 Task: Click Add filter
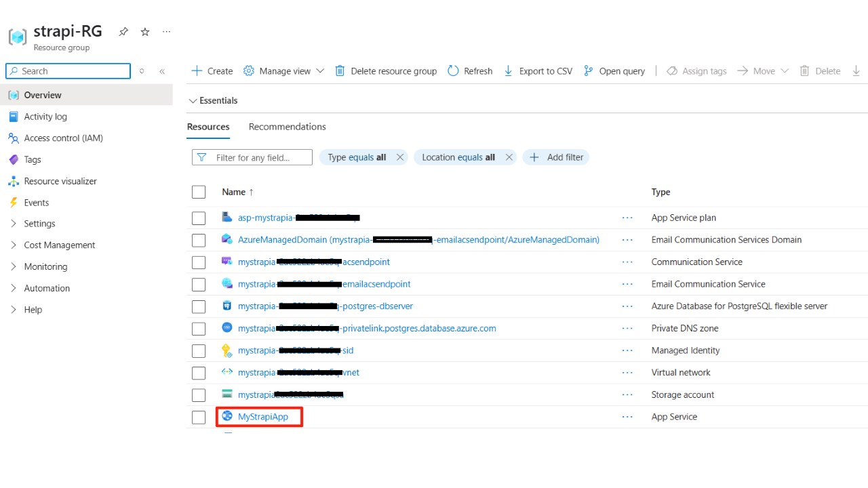556,157
